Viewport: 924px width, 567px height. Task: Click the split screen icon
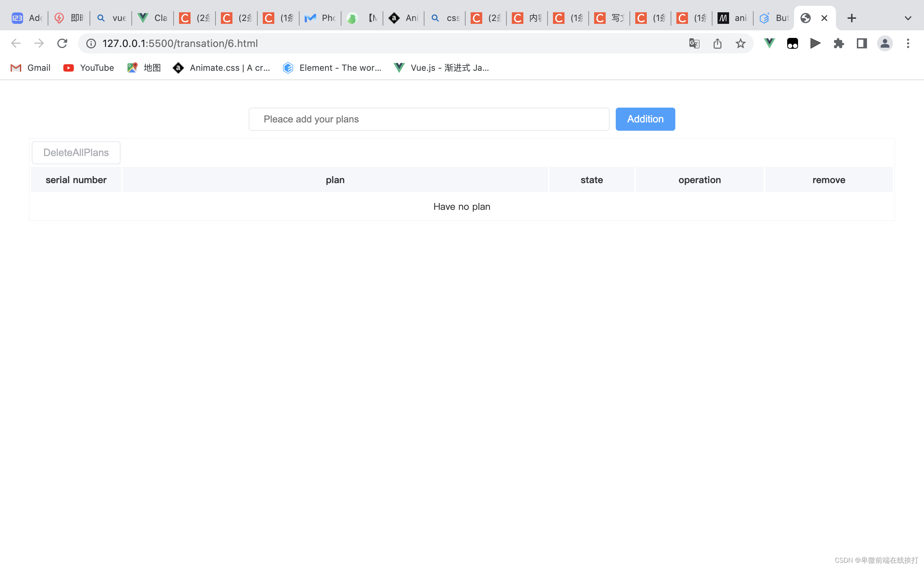click(862, 44)
